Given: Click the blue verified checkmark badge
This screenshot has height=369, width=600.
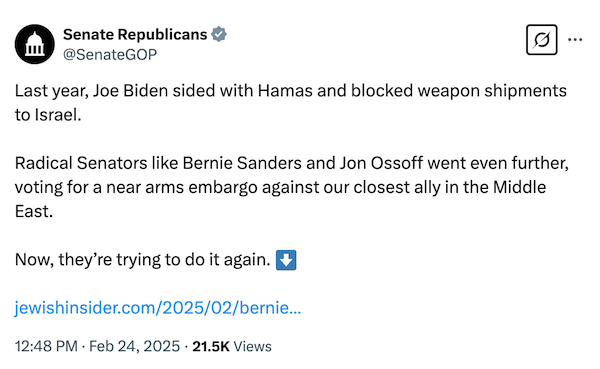Looking at the screenshot, I should (219, 34).
